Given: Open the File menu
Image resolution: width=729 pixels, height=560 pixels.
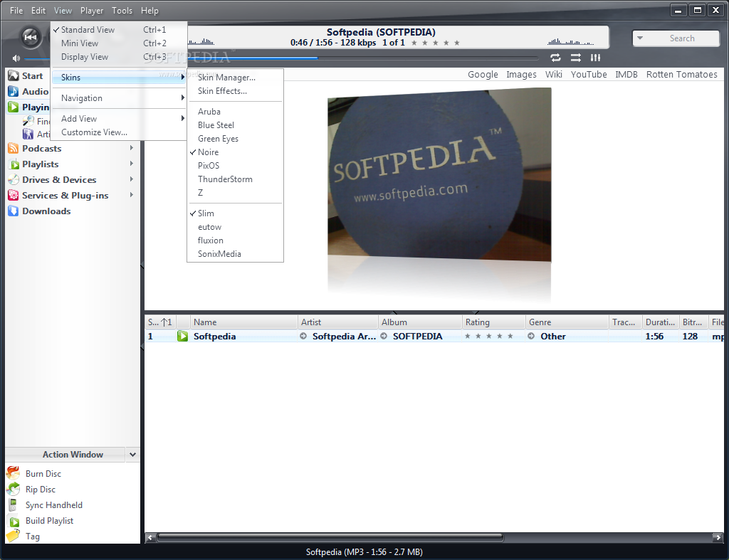Looking at the screenshot, I should click(16, 10).
